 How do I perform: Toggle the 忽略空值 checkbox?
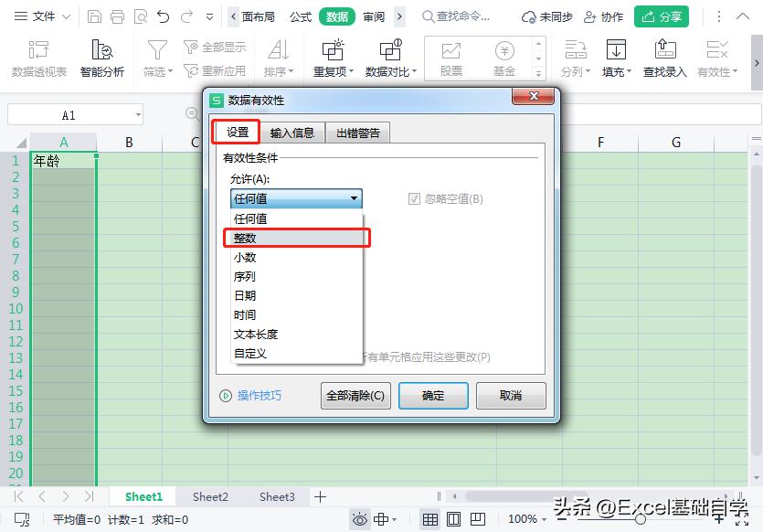(x=414, y=198)
